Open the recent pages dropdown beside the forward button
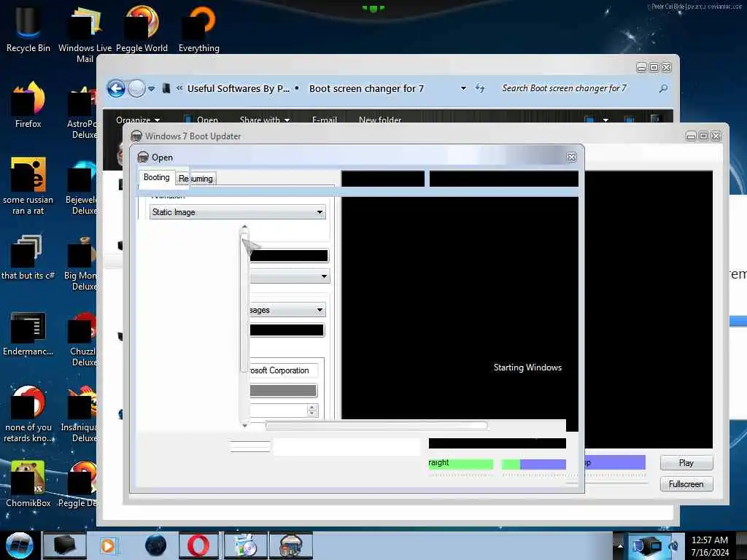This screenshot has height=560, width=747. click(x=151, y=88)
